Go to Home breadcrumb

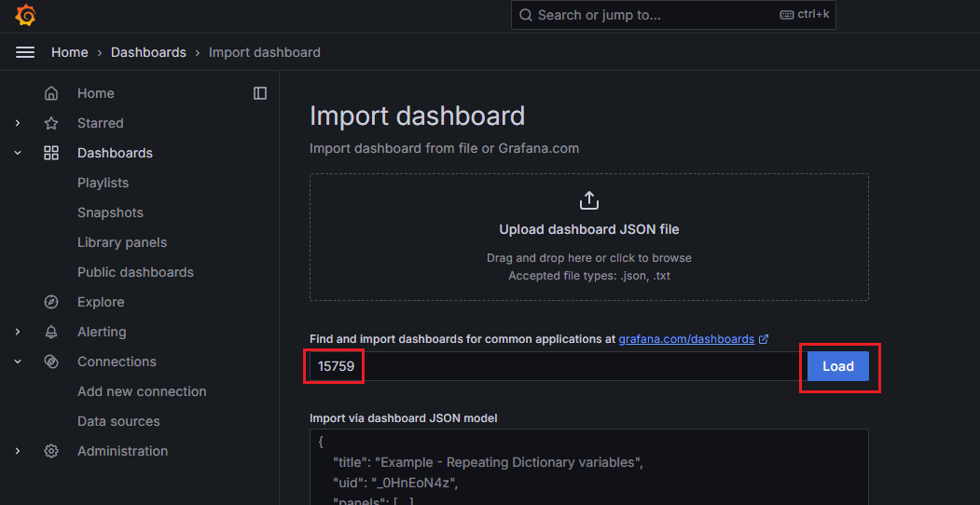69,52
